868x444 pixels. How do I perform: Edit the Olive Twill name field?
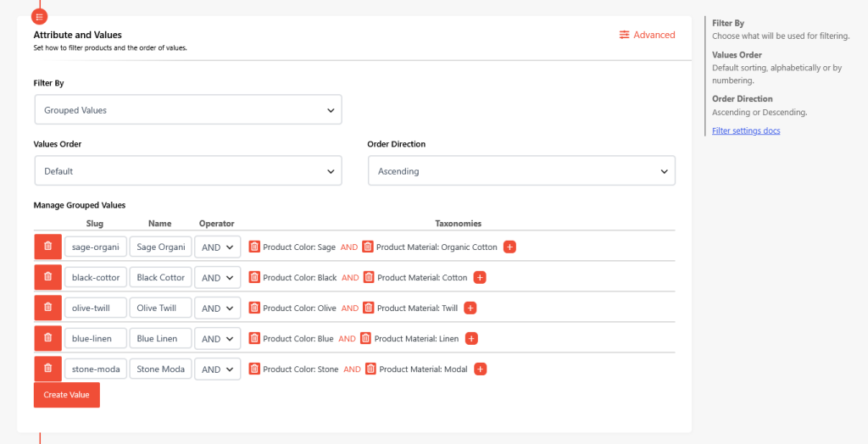click(160, 308)
